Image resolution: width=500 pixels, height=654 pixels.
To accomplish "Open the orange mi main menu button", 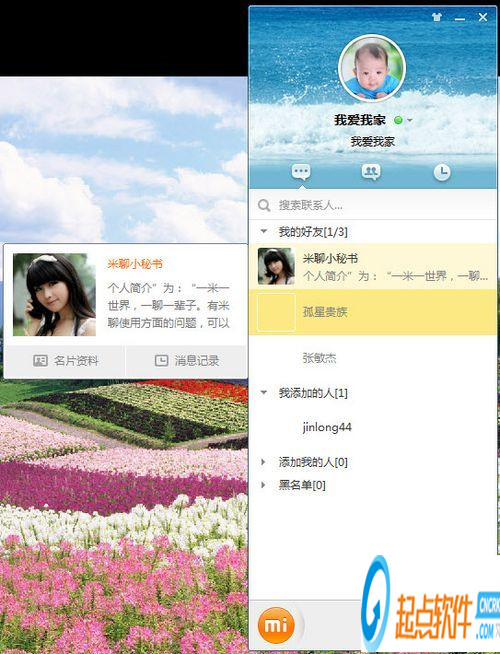I will [276, 624].
